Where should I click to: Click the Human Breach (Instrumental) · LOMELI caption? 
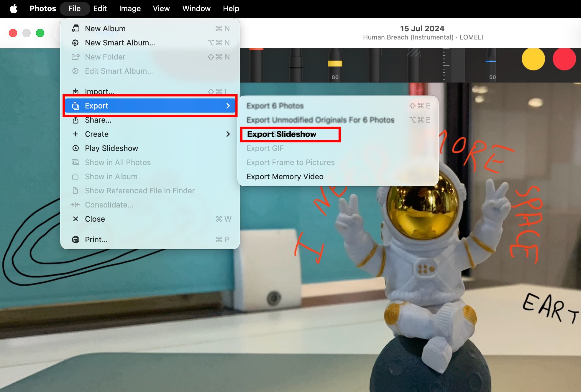423,37
